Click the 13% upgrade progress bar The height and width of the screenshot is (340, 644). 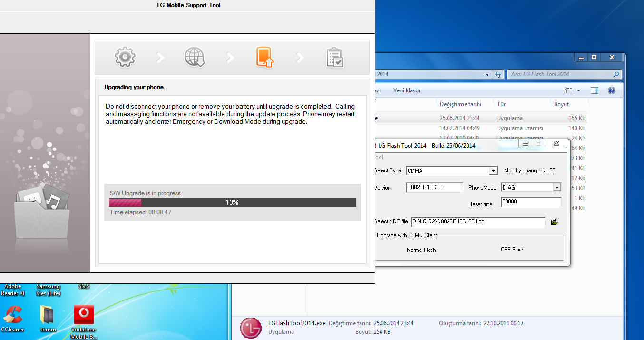click(x=233, y=202)
